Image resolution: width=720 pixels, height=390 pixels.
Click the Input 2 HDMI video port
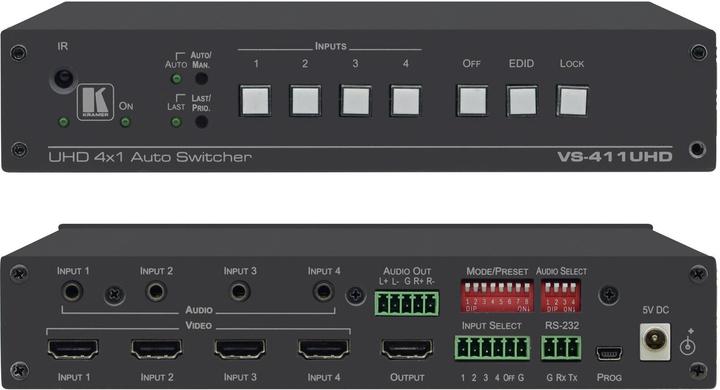click(x=157, y=350)
